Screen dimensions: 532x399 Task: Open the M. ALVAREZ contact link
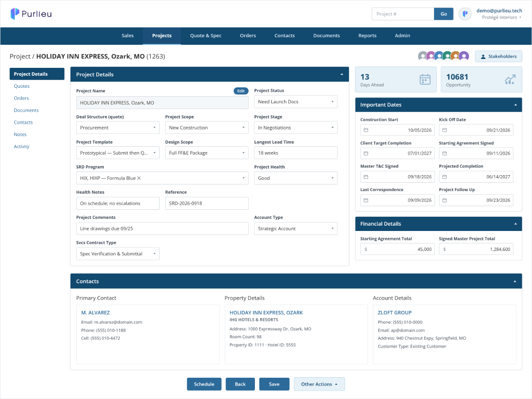(x=95, y=313)
